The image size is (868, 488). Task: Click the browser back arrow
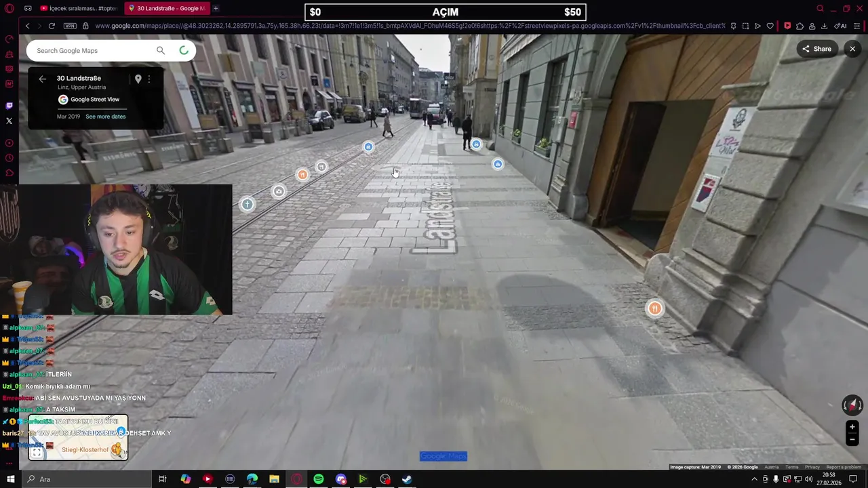coord(28,26)
